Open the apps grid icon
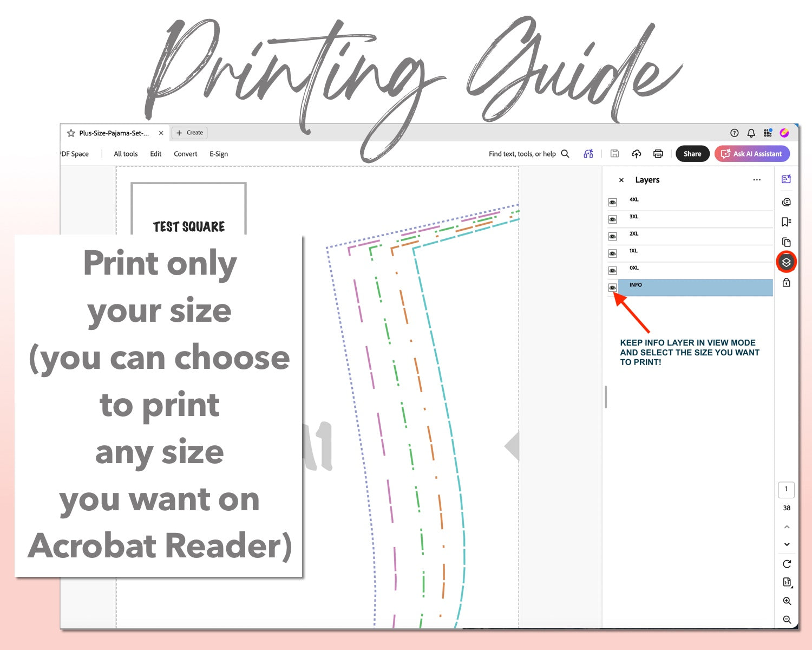Image resolution: width=812 pixels, height=650 pixels. pos(768,133)
